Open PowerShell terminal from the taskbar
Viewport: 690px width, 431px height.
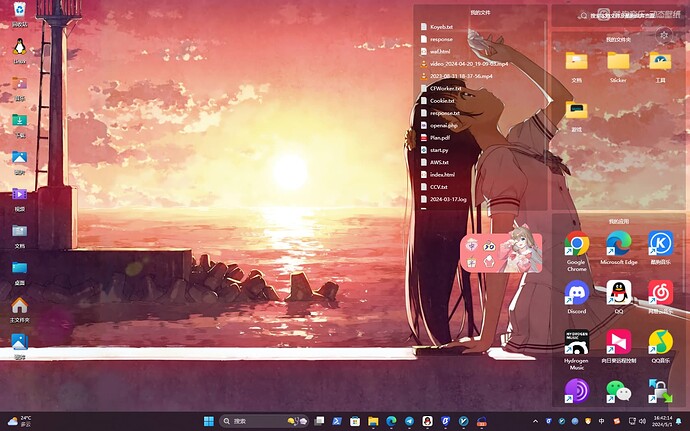(x=337, y=421)
